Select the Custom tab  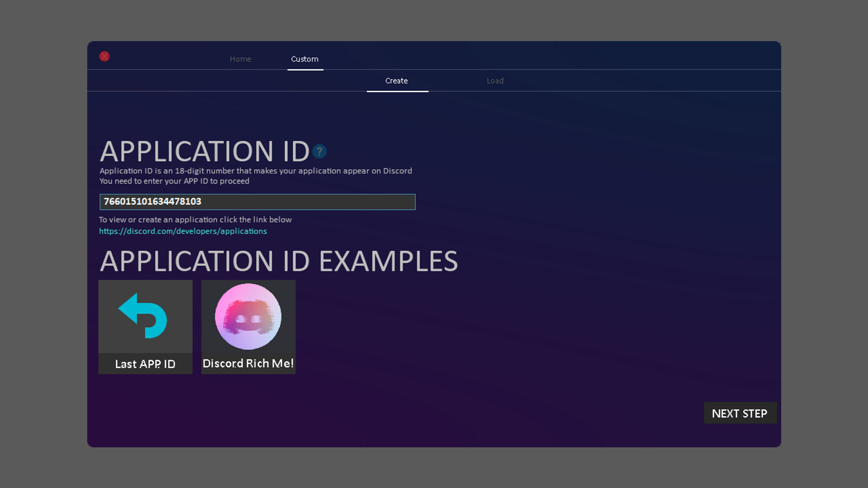305,59
